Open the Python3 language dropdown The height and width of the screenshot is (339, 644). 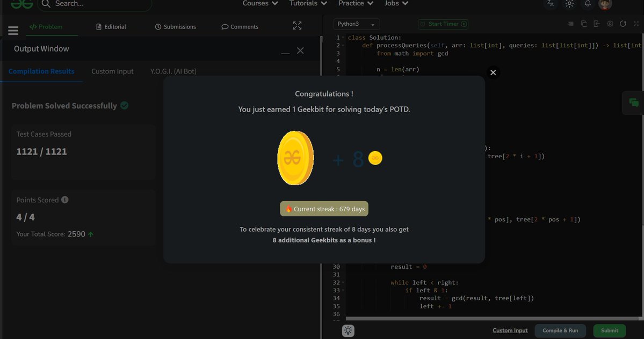[357, 24]
